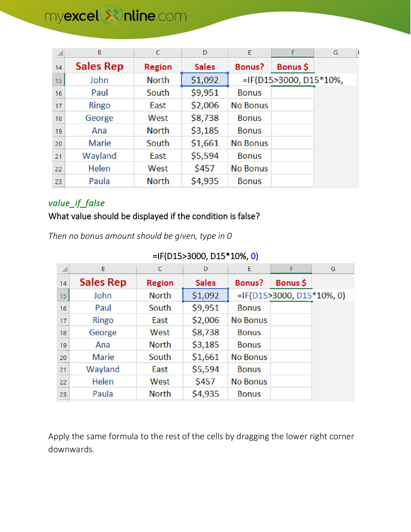Click the No Bonus cell for Ringo

click(x=250, y=105)
